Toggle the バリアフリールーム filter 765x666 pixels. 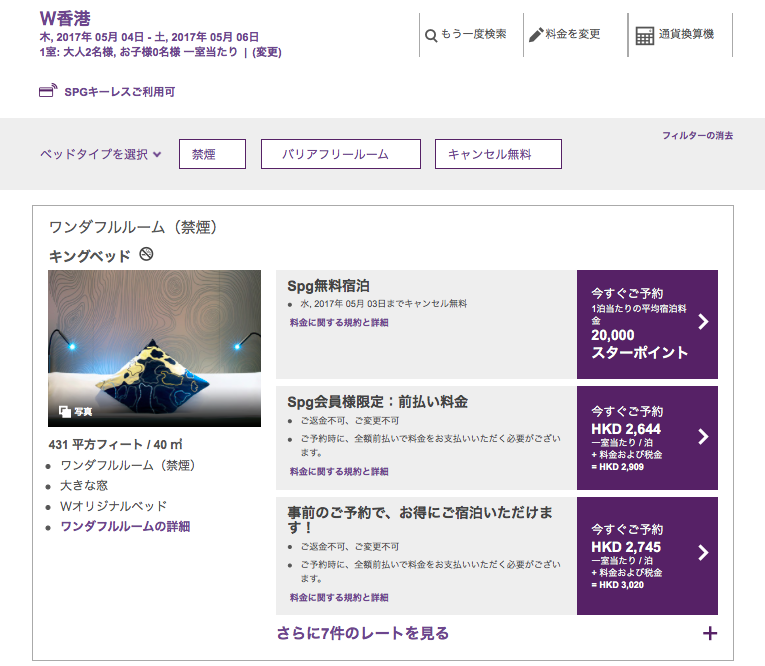tap(341, 154)
